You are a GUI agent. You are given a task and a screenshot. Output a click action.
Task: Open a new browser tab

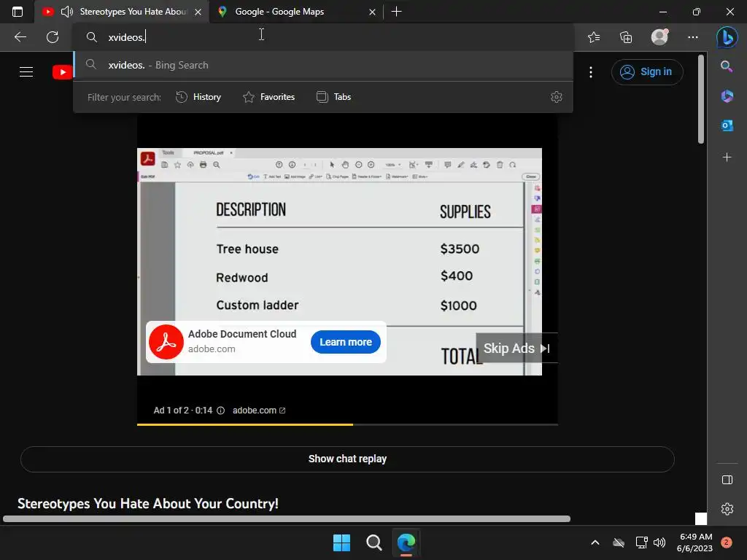[396, 12]
